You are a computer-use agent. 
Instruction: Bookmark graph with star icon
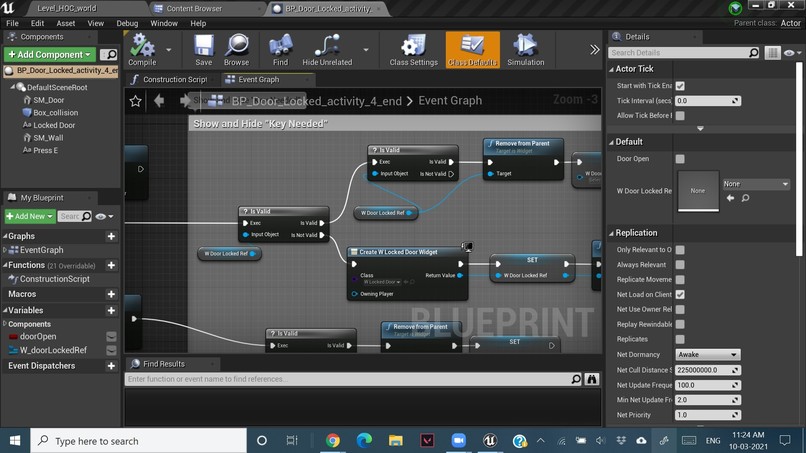135,101
